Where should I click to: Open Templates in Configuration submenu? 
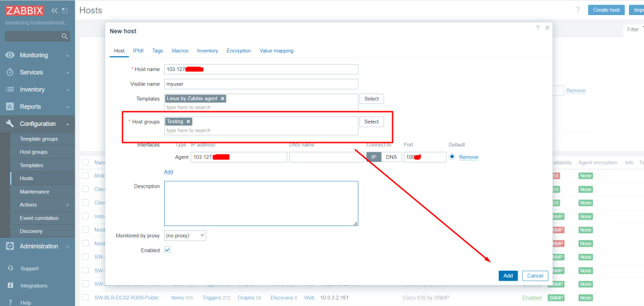31,166
